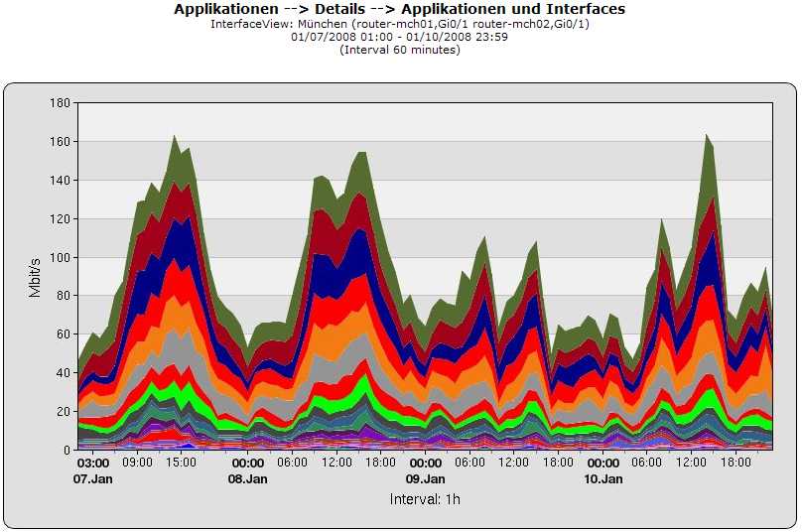The image size is (802, 532).
Task: Click the 10.Jan date label
Action: (x=603, y=478)
